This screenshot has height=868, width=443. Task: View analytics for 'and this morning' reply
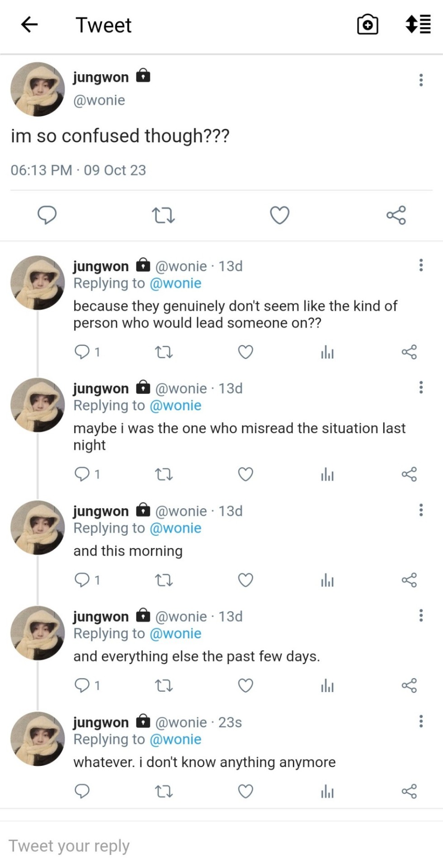327,580
